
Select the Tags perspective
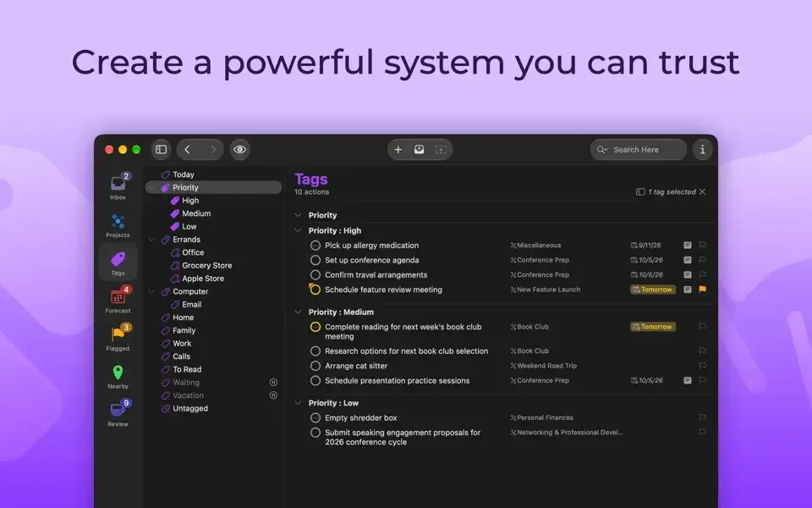tap(118, 262)
